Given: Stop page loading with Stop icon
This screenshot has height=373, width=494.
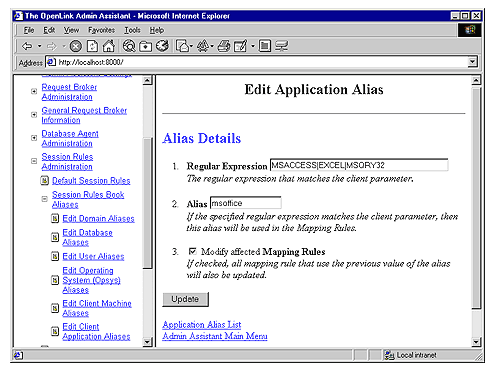Looking at the screenshot, I should (x=76, y=46).
